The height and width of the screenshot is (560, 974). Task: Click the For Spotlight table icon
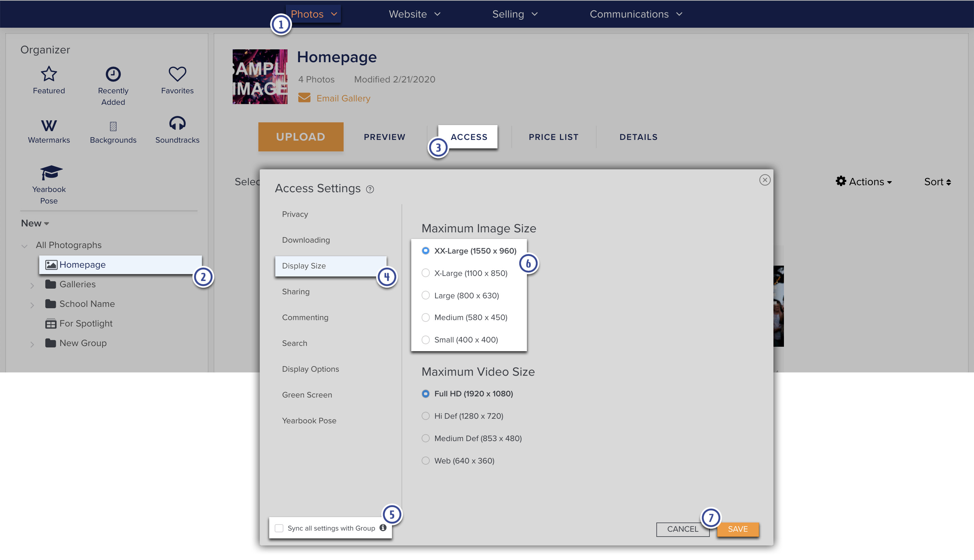coord(50,324)
